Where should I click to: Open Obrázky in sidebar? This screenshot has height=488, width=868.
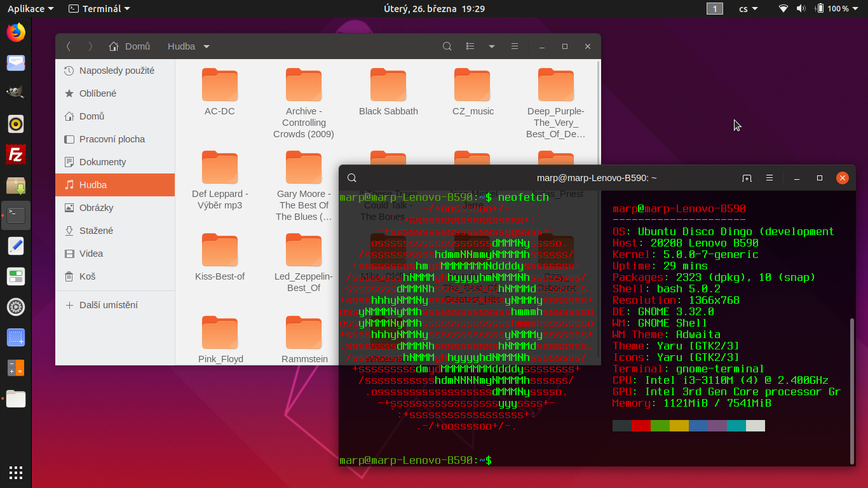[115, 208]
